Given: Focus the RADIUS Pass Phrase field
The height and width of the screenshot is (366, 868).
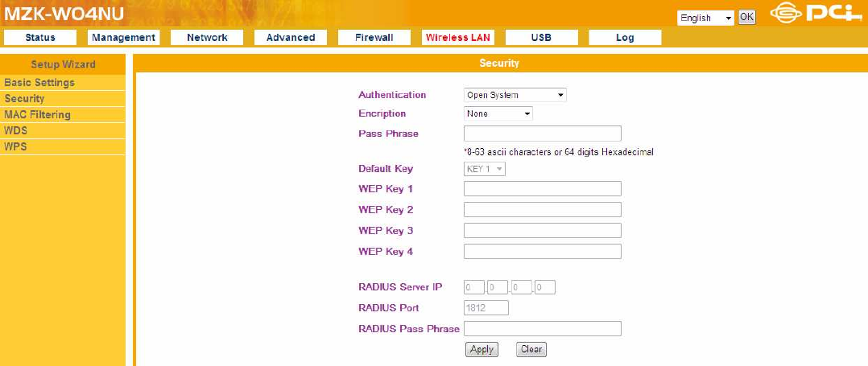Looking at the screenshot, I should [543, 328].
